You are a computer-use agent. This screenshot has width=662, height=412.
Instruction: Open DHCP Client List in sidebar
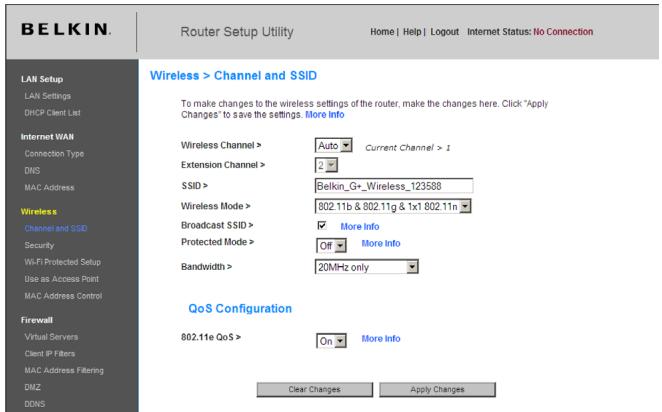[x=52, y=113]
